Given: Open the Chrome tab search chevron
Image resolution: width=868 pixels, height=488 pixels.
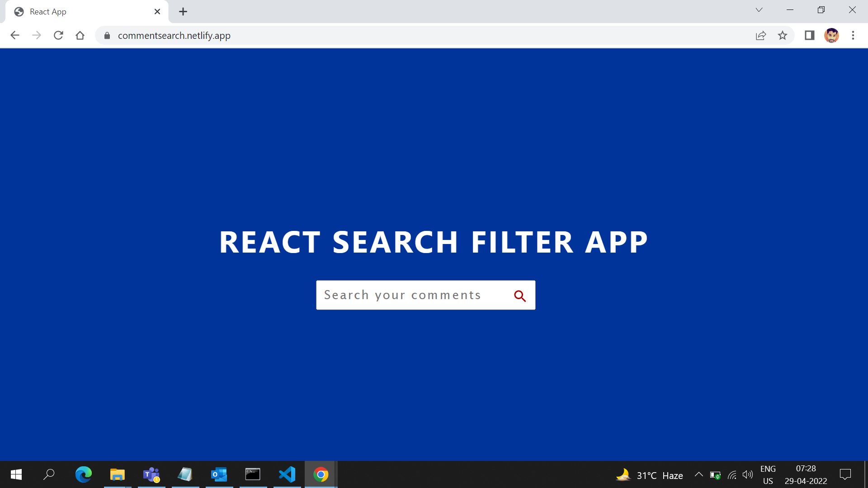Looking at the screenshot, I should point(759,9).
